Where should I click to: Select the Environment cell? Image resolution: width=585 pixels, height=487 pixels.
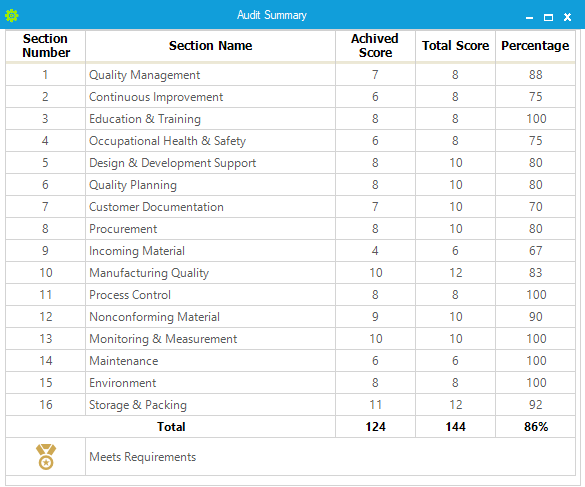pyautogui.click(x=210, y=383)
